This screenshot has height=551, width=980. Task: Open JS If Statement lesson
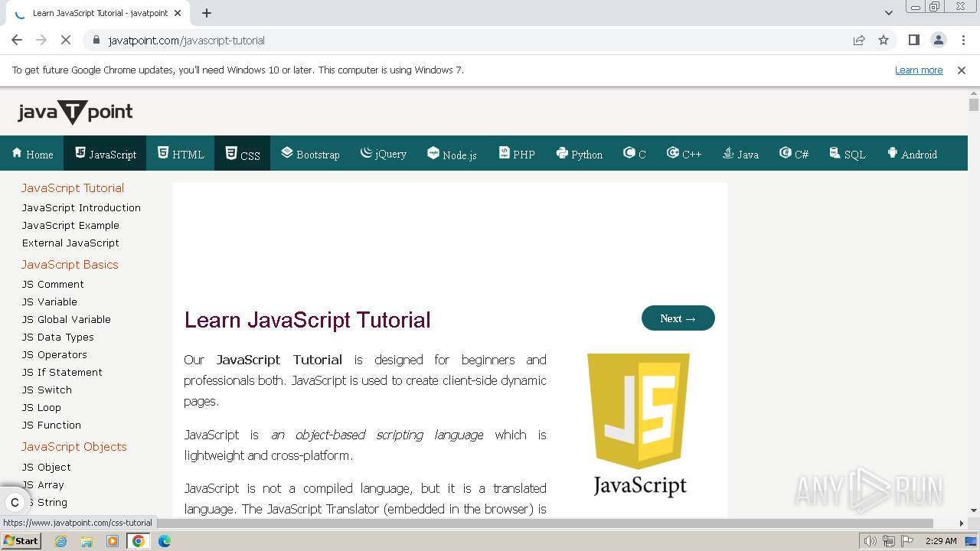tap(62, 372)
